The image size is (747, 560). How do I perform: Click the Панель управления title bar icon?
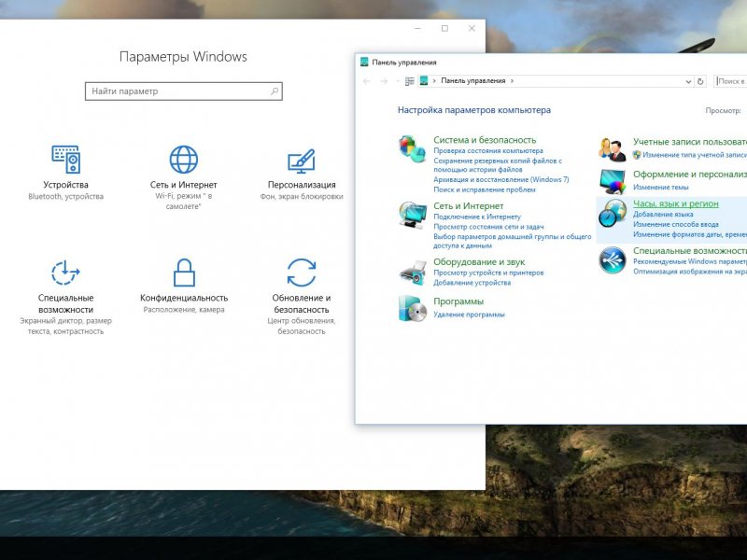[364, 62]
